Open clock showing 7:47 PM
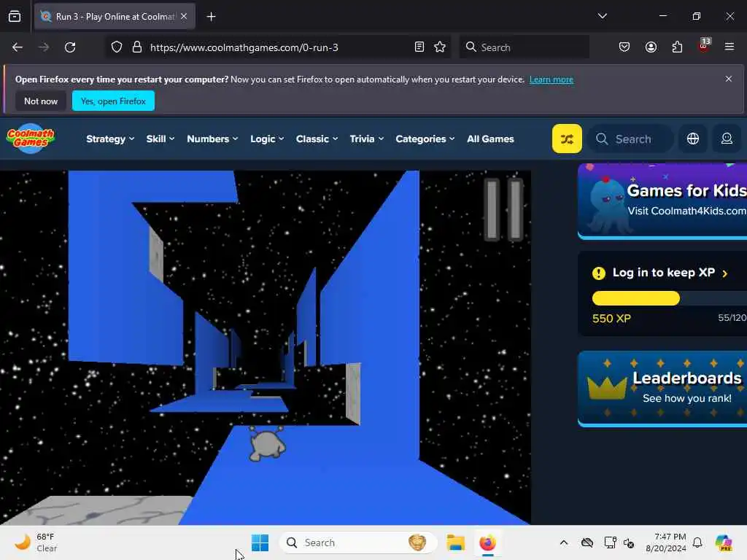The image size is (747, 560). 666,542
